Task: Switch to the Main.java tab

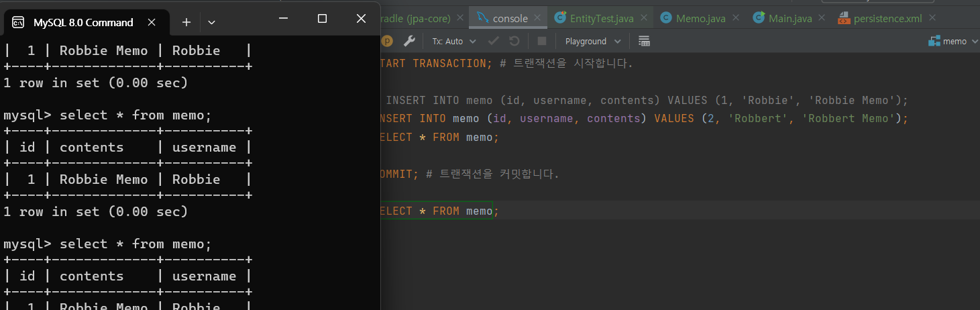Action: click(x=790, y=18)
